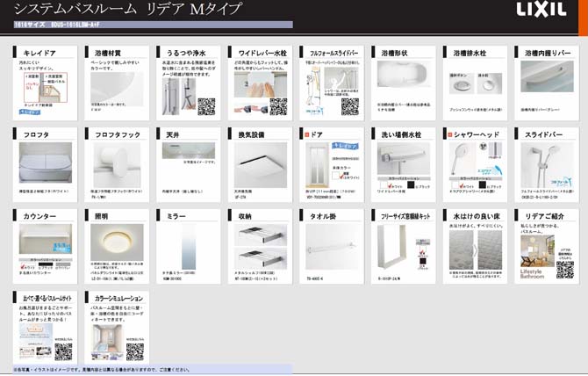Click the arrow between floor photos in 水はけの良い床
The width and height of the screenshot is (588, 376).
(476, 250)
